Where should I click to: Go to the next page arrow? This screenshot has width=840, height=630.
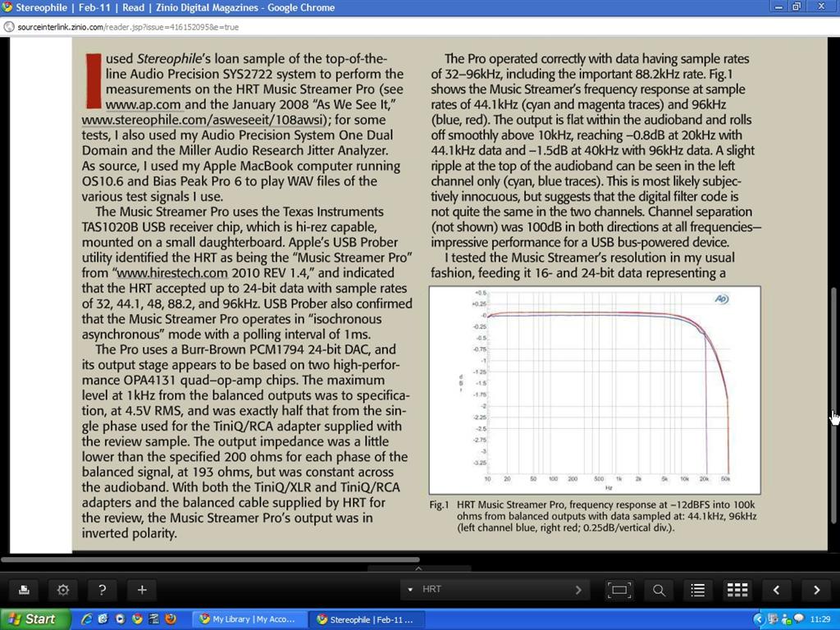point(816,590)
